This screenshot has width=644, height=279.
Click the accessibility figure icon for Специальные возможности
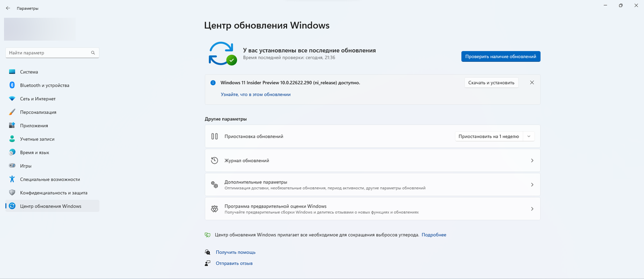coord(12,179)
